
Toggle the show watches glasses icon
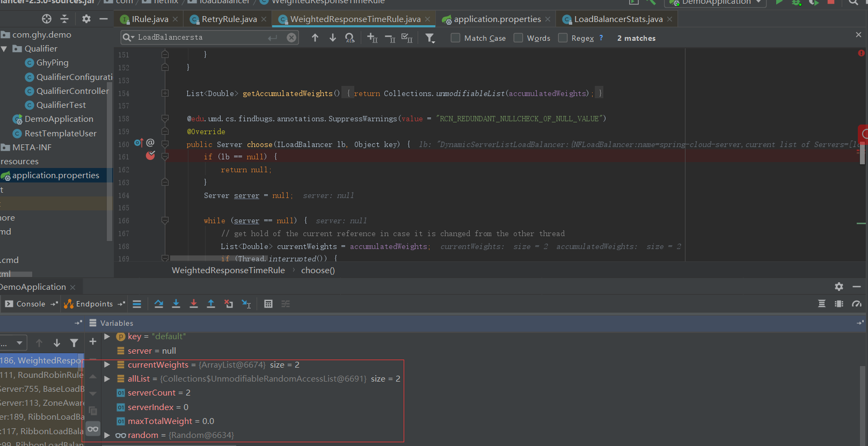coord(93,429)
